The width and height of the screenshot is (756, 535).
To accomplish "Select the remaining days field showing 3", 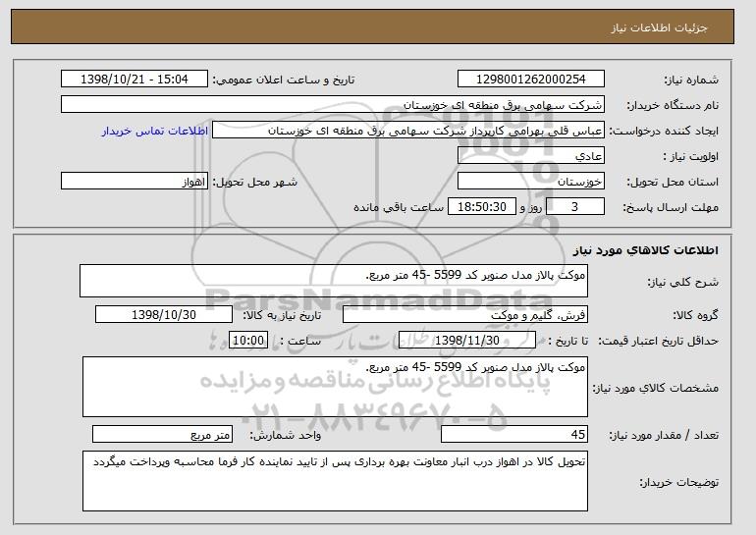I will [x=575, y=207].
